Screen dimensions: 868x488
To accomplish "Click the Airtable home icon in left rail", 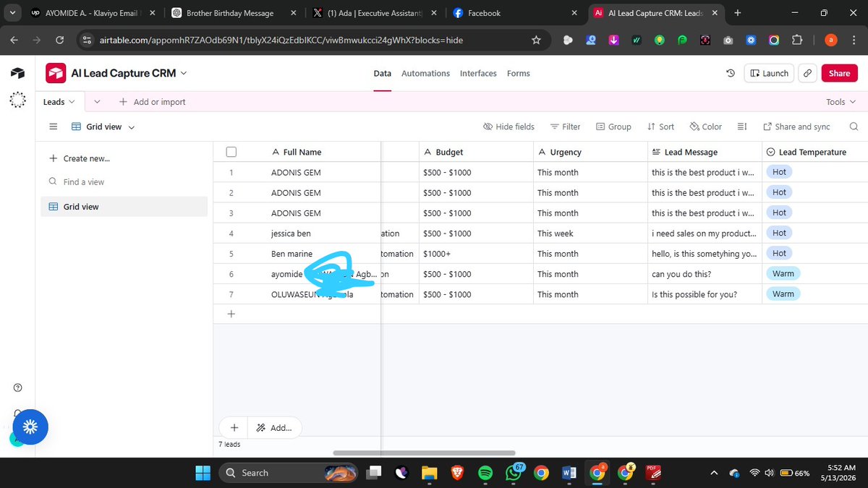I will click(17, 74).
